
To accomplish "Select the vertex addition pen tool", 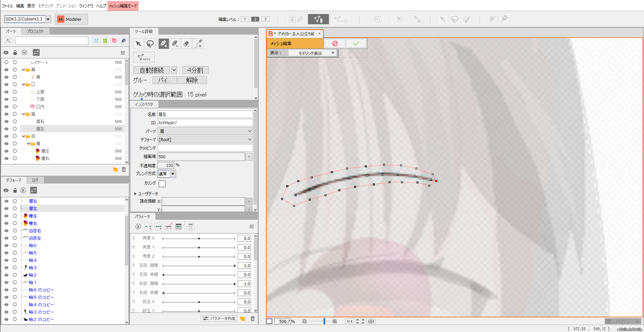I will pyautogui.click(x=163, y=43).
